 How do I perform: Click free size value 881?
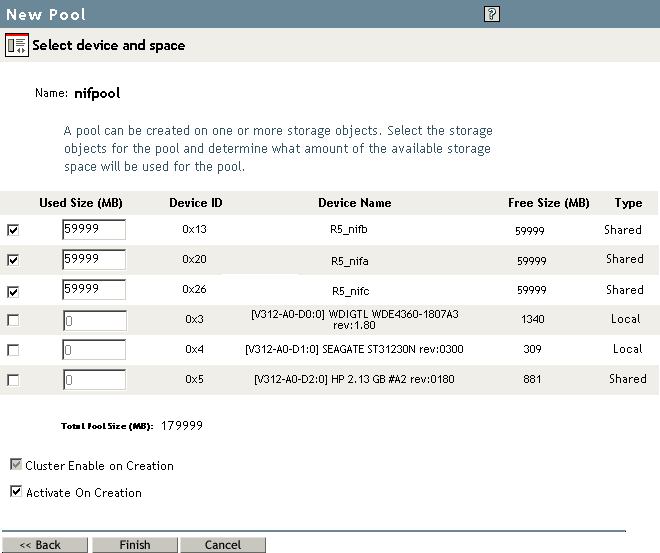coord(532,379)
